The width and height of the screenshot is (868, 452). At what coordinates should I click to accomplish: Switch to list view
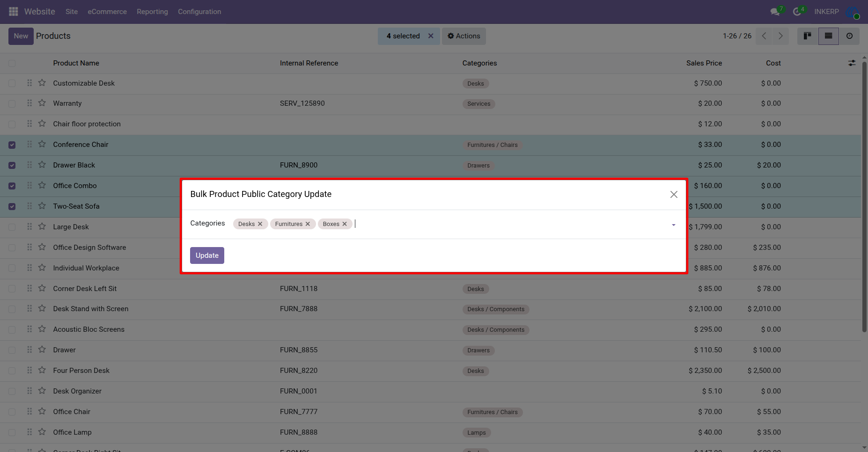coord(828,36)
